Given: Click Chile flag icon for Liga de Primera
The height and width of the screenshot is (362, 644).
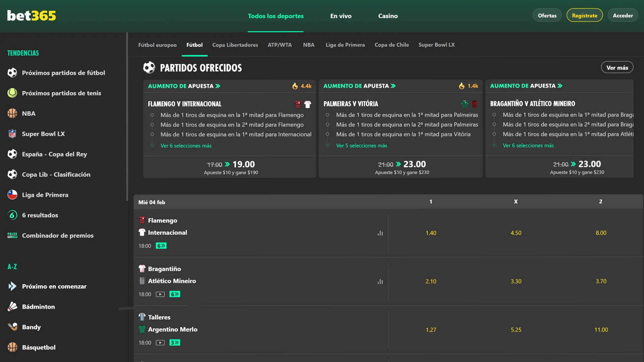Looking at the screenshot, I should 12,195.
